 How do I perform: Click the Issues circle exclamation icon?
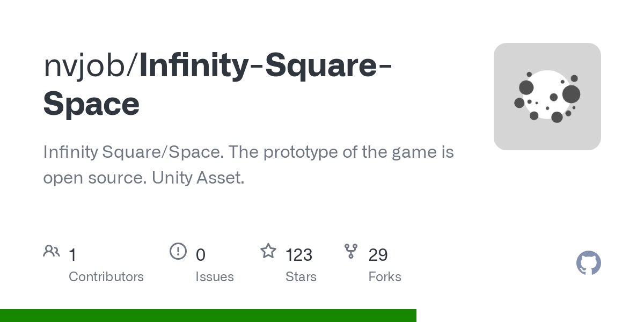click(x=178, y=251)
